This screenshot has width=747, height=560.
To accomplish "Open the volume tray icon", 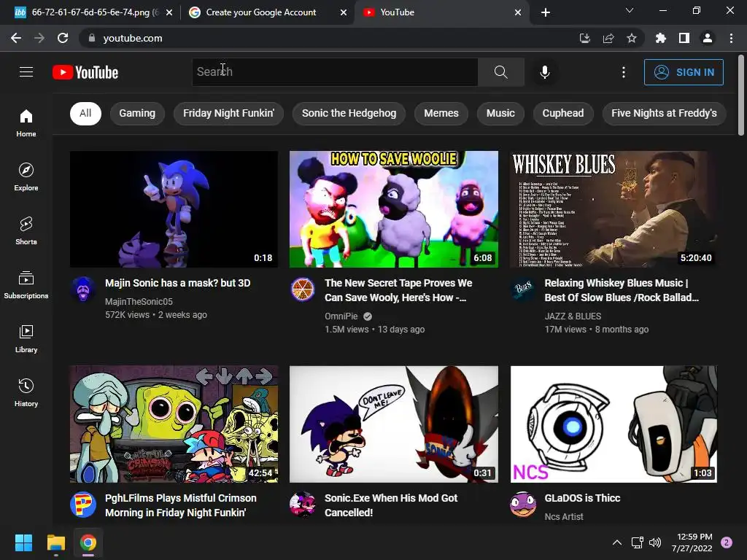I will (655, 542).
